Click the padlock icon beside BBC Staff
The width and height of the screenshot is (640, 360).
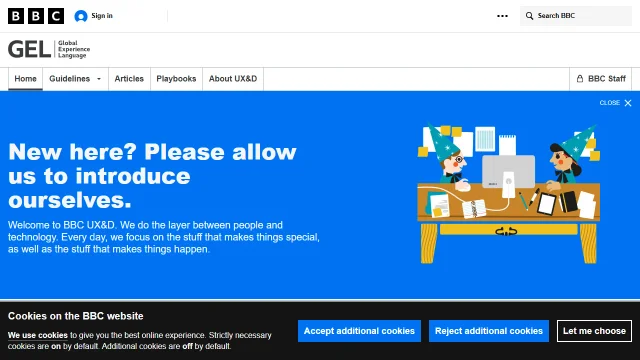click(x=580, y=79)
